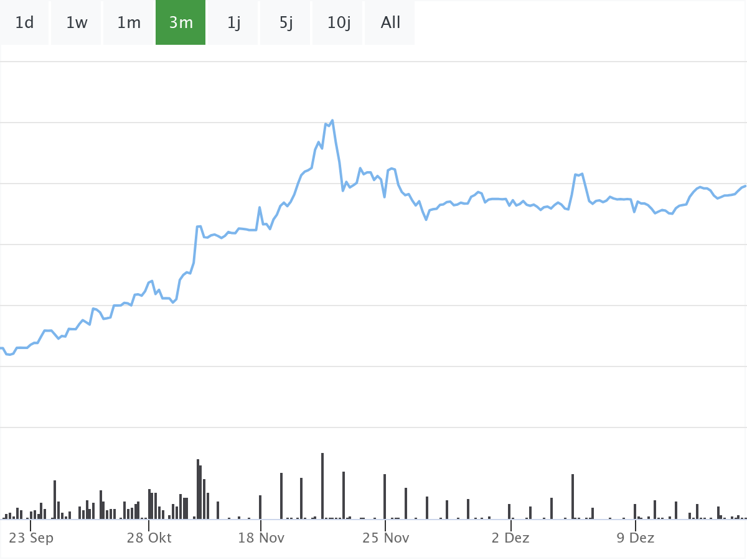Screen dimensions: 747x560
Task: Show the 1m chart range
Action: pyautogui.click(x=129, y=23)
